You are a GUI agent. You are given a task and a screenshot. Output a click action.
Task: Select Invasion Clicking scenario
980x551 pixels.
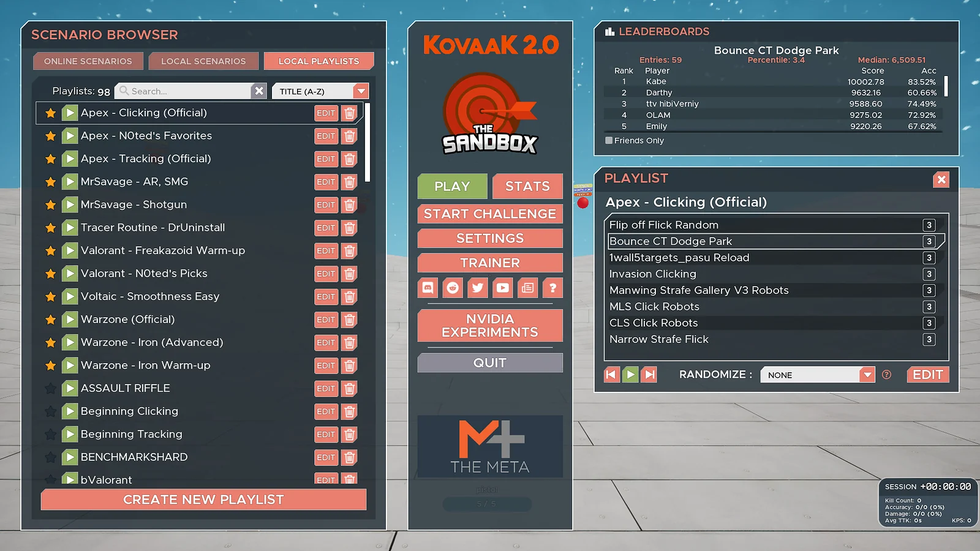tap(775, 274)
